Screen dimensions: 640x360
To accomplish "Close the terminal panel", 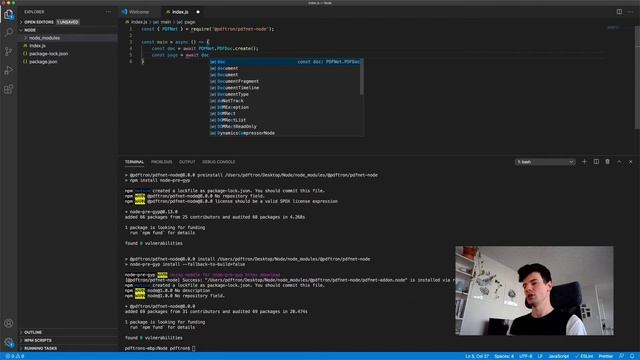I will click(631, 162).
